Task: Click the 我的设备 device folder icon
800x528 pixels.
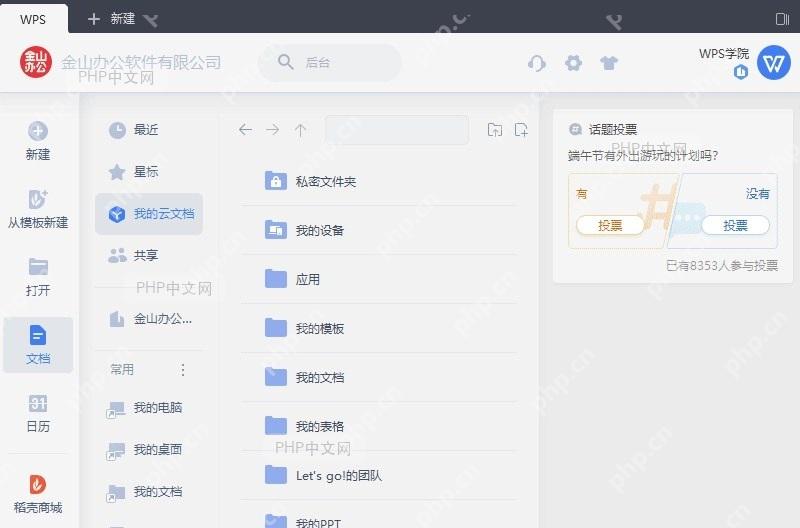Action: [x=276, y=230]
